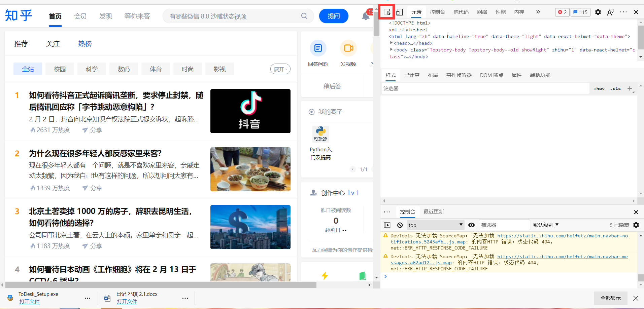The width and height of the screenshot is (644, 309).
Task: Click the styles 筛选器 filter field
Action: click(x=485, y=88)
